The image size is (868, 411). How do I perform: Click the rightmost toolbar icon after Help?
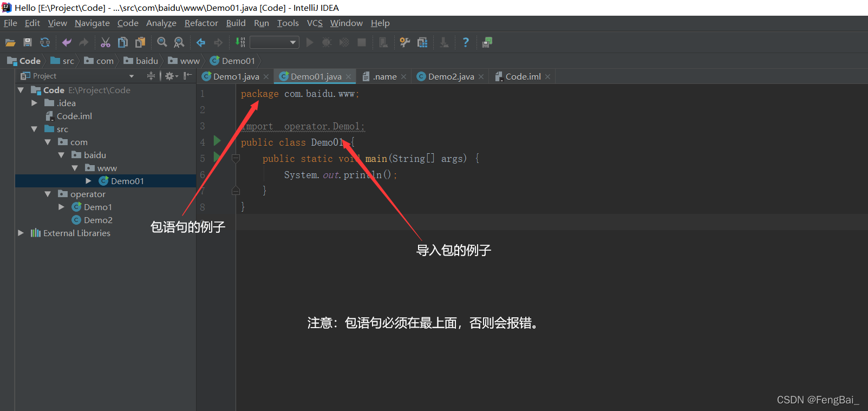pos(487,42)
